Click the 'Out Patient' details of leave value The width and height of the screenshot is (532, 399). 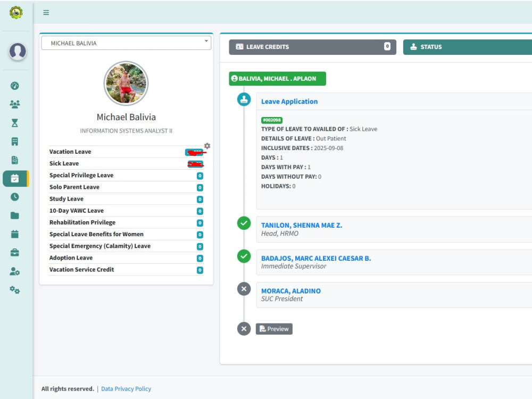pyautogui.click(x=331, y=138)
